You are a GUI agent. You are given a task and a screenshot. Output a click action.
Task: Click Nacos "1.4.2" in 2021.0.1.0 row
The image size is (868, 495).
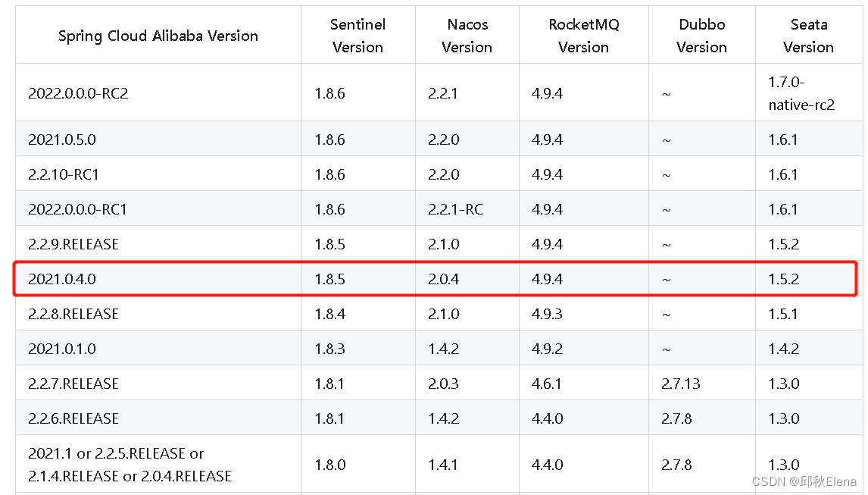[x=443, y=349]
